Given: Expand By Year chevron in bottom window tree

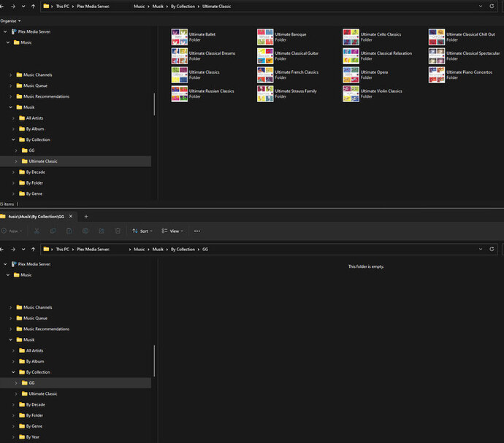Looking at the screenshot, I should pos(13,437).
